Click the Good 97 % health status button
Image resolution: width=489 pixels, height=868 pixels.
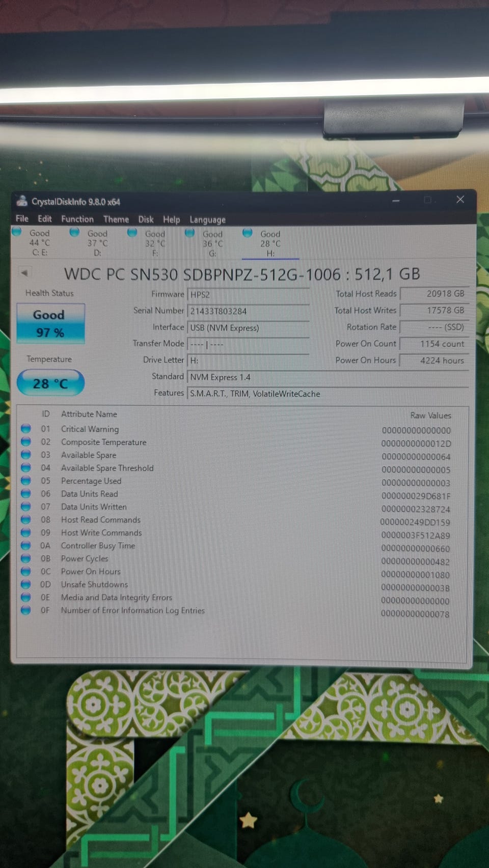coord(50,323)
